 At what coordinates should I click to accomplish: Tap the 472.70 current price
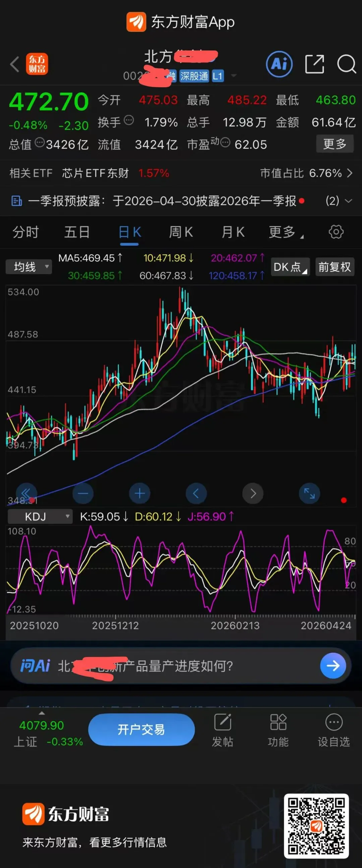[49, 101]
